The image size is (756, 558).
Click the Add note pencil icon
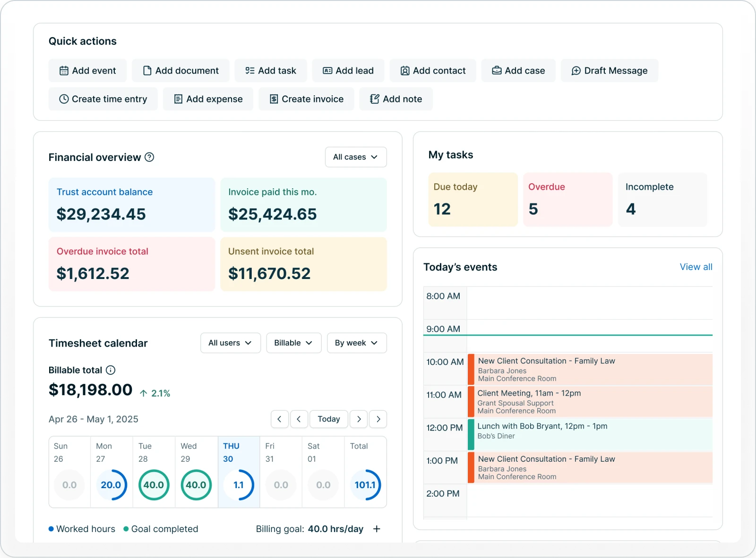click(374, 99)
